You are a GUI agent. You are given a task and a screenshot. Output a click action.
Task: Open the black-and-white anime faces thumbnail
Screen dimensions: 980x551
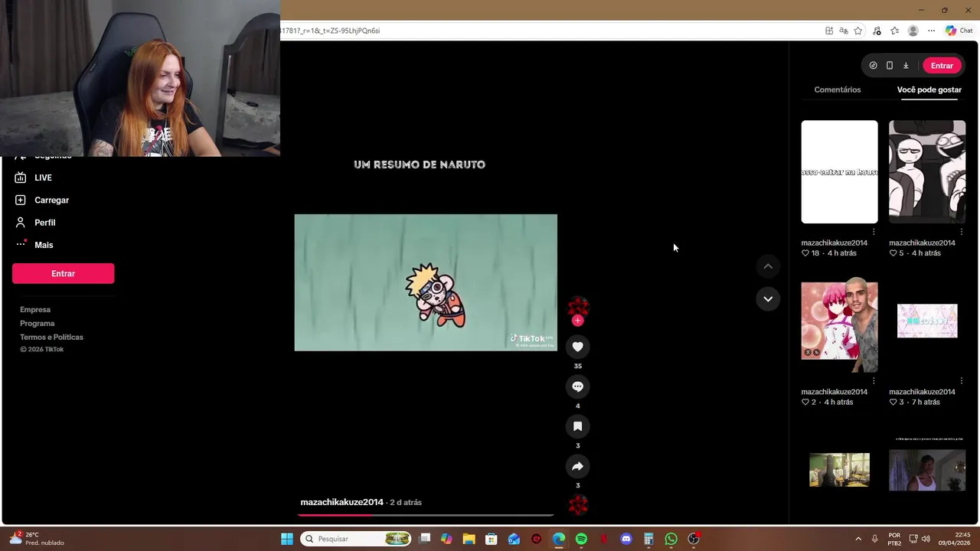(927, 171)
